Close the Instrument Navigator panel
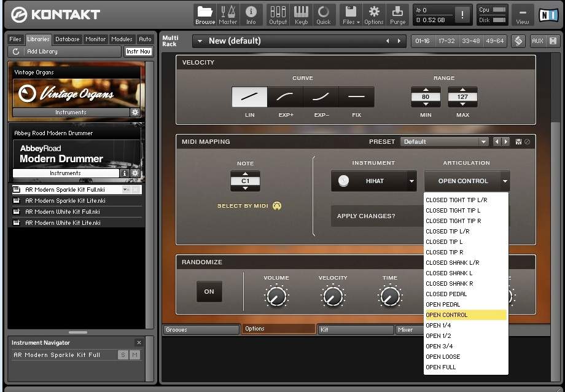 click(x=139, y=343)
